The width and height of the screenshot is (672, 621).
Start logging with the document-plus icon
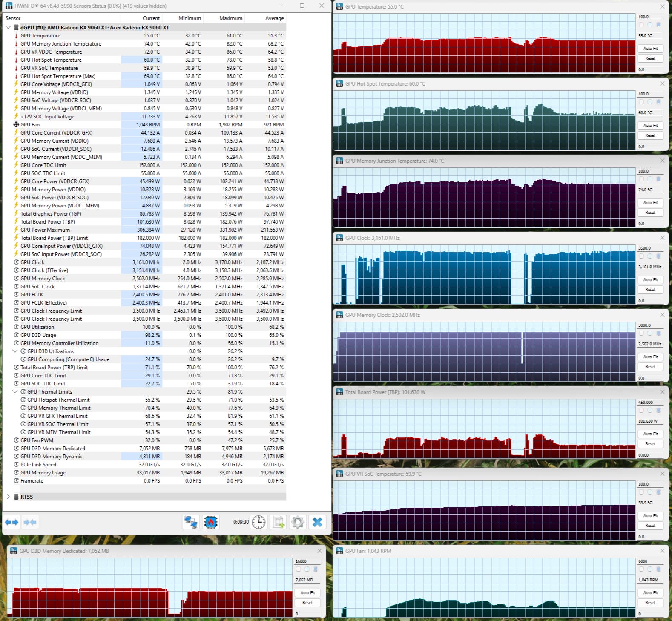point(279,522)
